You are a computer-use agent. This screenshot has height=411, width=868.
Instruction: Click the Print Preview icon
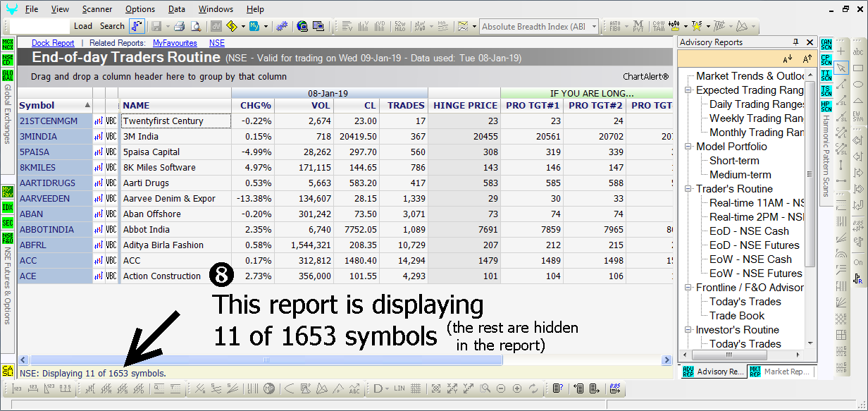pyautogui.click(x=196, y=26)
